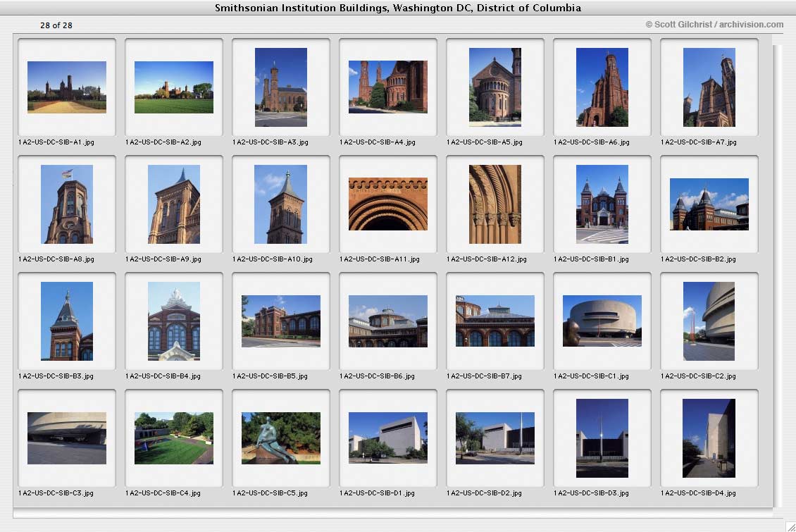Viewport: 796px width, 532px height.
Task: Click the '28 of 28' image counter
Action: pyautogui.click(x=56, y=25)
